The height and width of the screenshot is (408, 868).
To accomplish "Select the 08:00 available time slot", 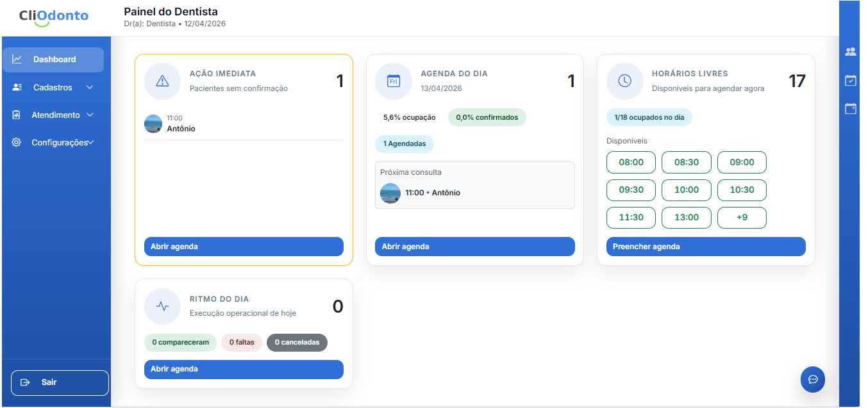I will pyautogui.click(x=631, y=162).
